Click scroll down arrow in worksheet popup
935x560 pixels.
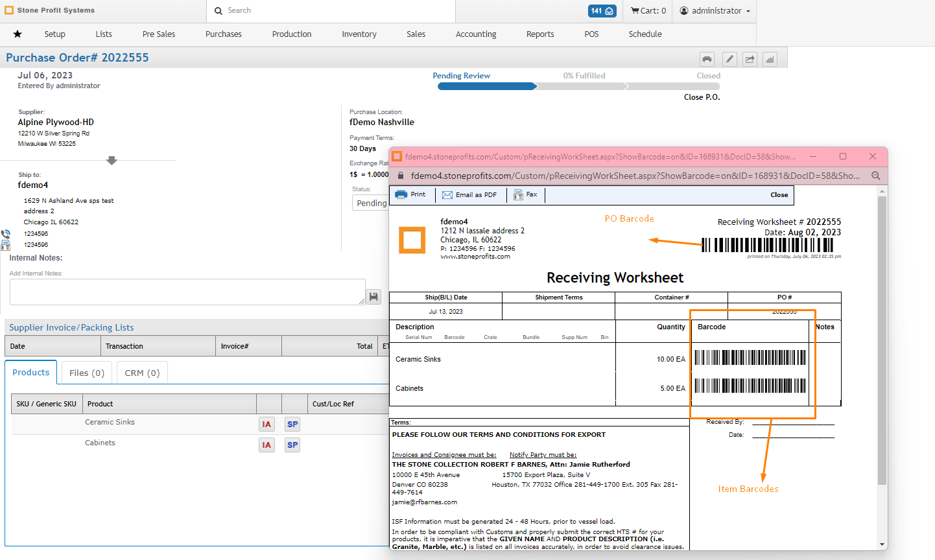point(882,544)
